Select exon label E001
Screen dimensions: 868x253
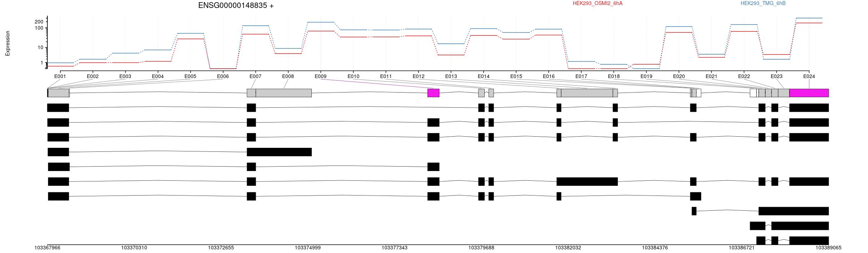point(60,76)
